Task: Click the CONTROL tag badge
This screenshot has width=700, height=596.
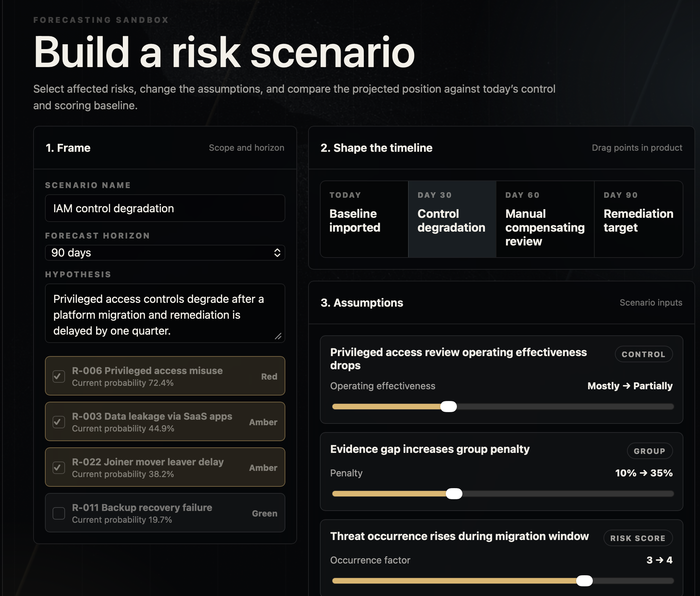Action: [x=644, y=354]
